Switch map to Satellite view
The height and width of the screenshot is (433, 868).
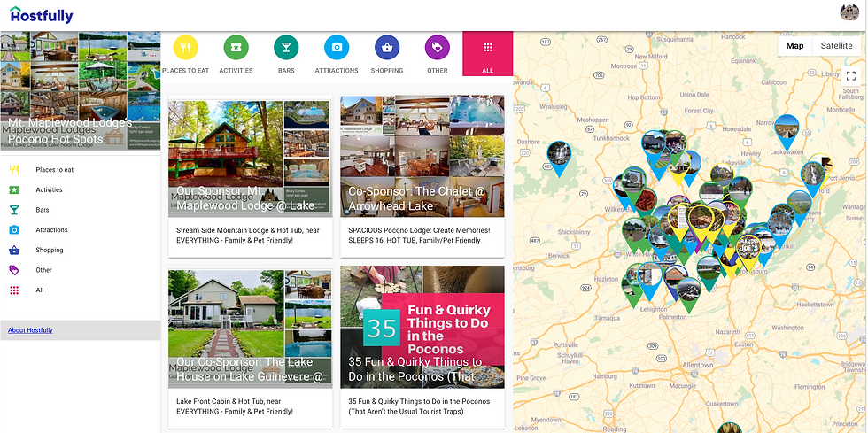tap(836, 46)
